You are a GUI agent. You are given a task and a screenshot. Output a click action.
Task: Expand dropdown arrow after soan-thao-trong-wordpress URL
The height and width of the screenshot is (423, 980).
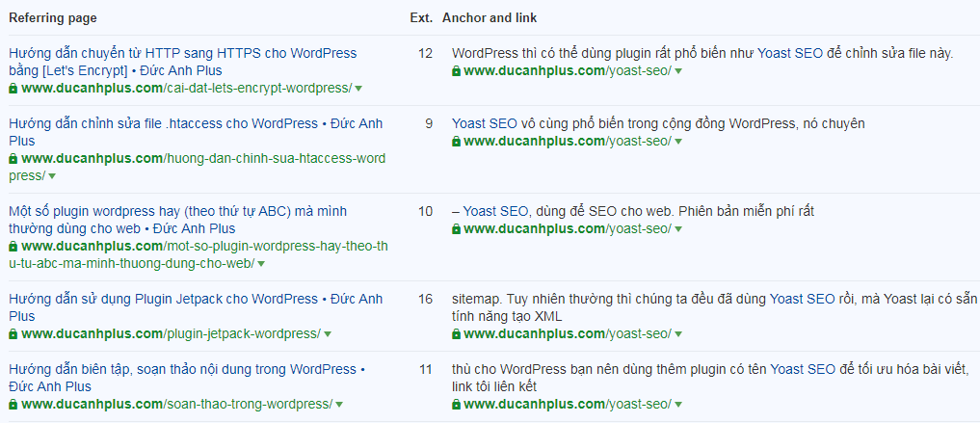(x=339, y=405)
